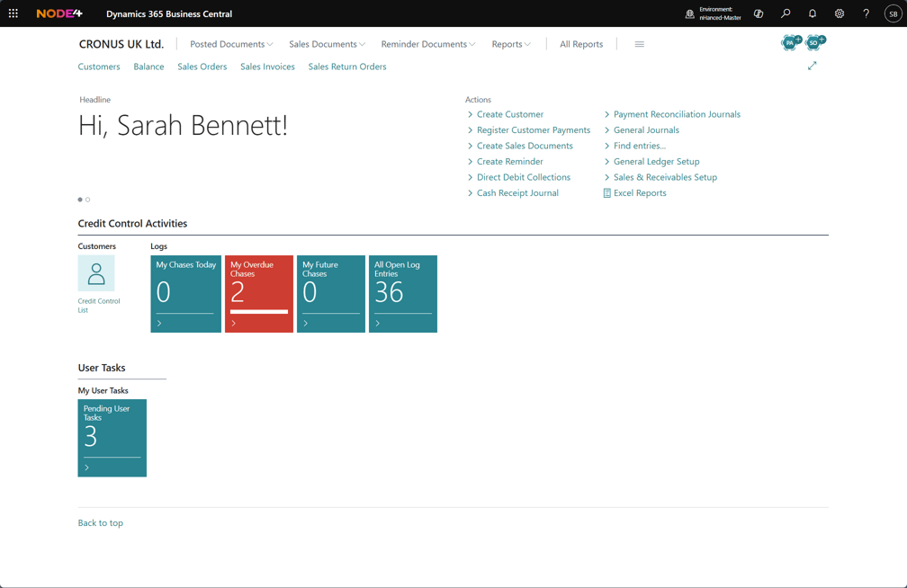Expand the Reminder Documents menu
907x588 pixels.
click(428, 44)
